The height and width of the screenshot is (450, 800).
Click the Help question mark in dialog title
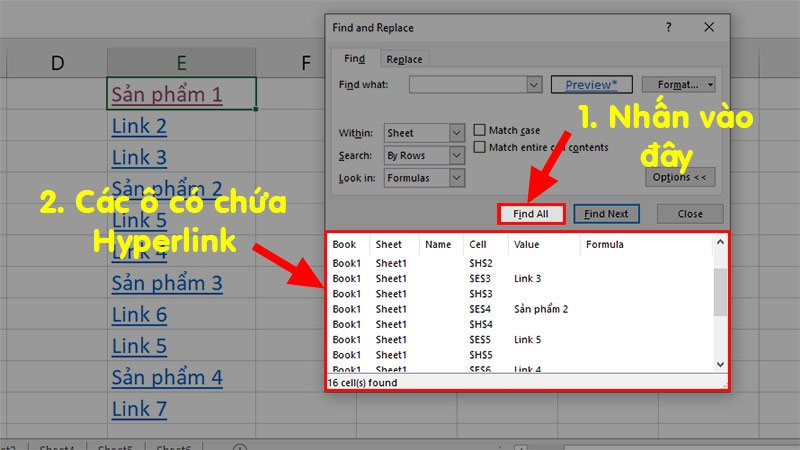[664, 28]
